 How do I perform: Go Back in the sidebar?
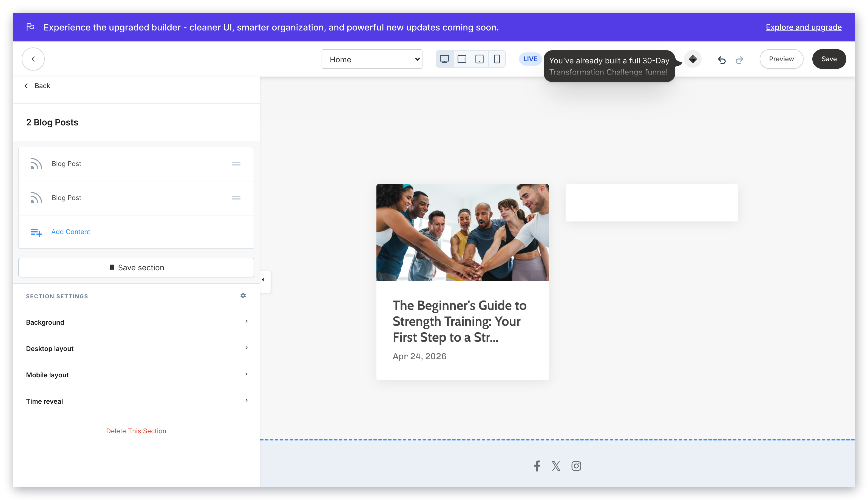pos(37,86)
